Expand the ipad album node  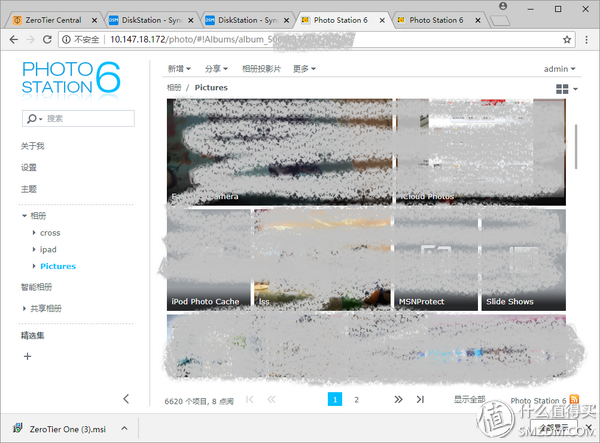(x=34, y=249)
